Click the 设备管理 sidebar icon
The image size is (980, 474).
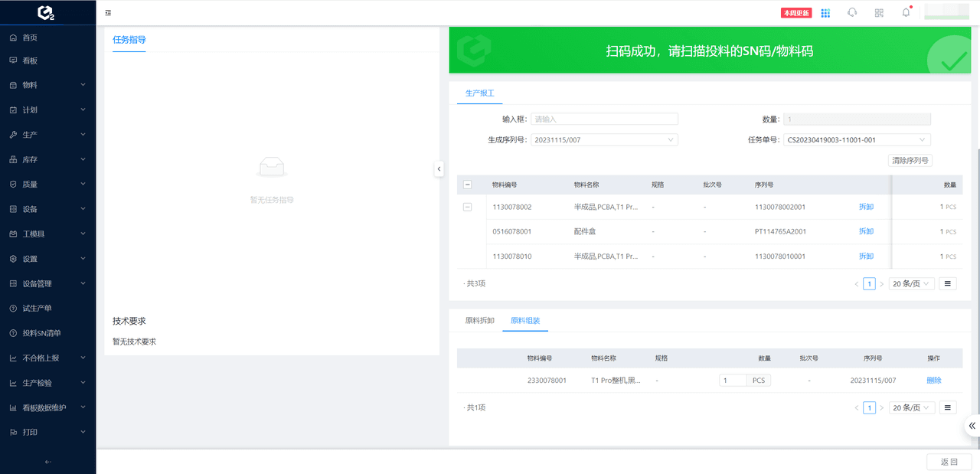[13, 283]
